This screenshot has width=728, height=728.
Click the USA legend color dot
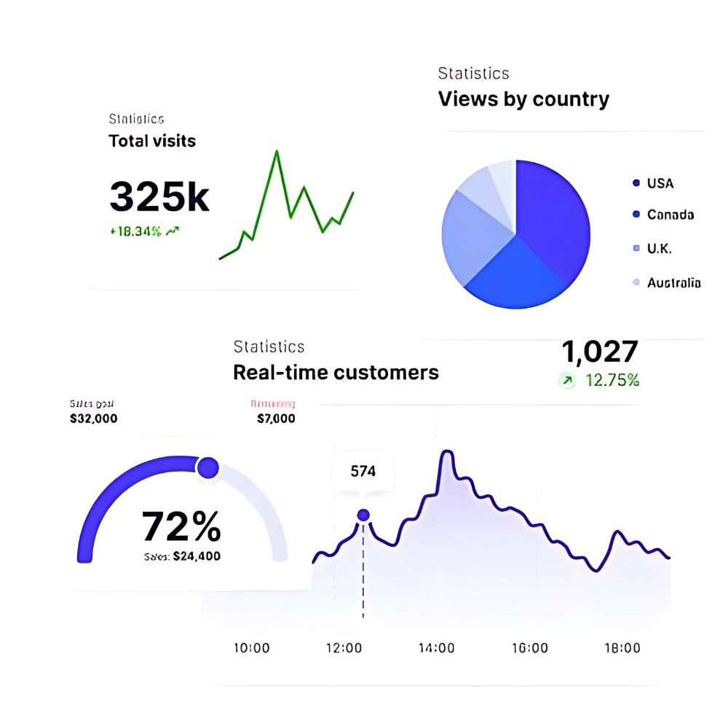point(636,183)
